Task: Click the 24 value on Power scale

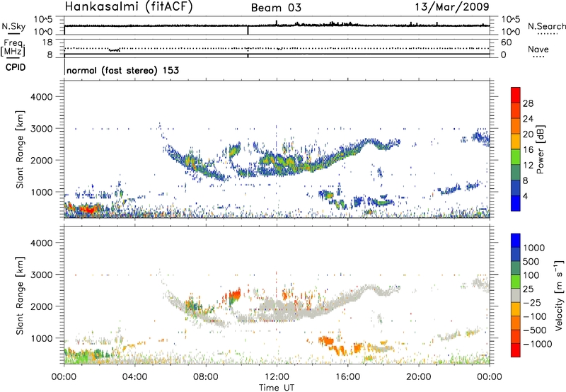Action: tap(528, 119)
